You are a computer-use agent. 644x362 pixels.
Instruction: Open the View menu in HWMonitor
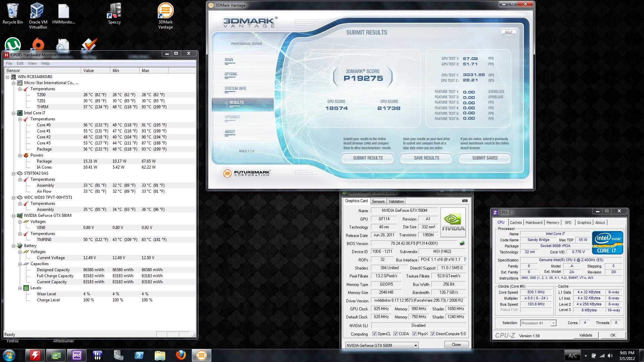coord(32,63)
